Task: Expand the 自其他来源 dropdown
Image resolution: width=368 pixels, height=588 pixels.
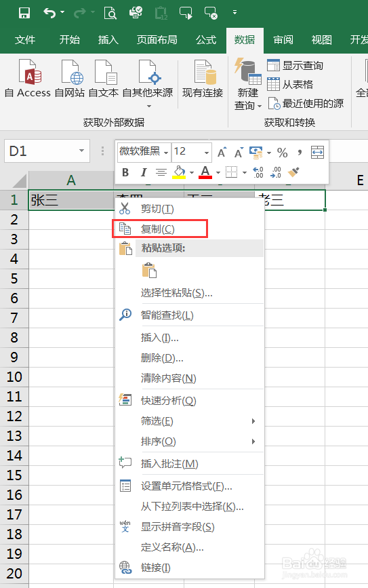Action: [149, 106]
